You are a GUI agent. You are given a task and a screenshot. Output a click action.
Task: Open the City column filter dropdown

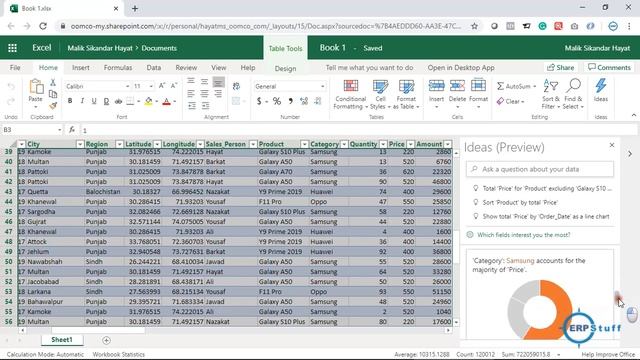[80, 144]
